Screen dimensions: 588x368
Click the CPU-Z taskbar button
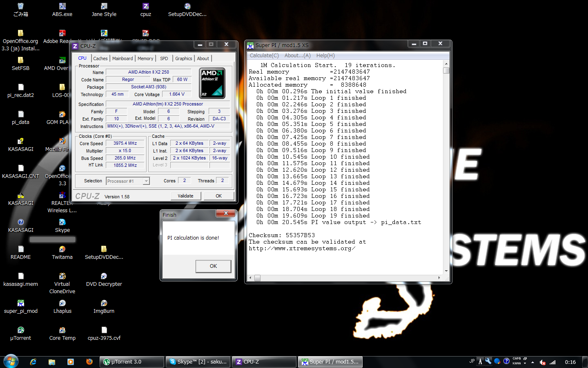(x=264, y=362)
